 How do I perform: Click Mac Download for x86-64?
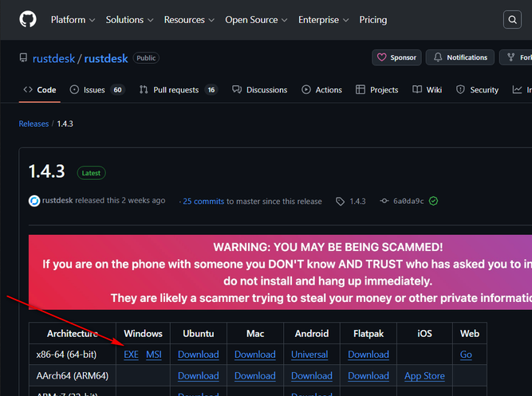pos(254,355)
